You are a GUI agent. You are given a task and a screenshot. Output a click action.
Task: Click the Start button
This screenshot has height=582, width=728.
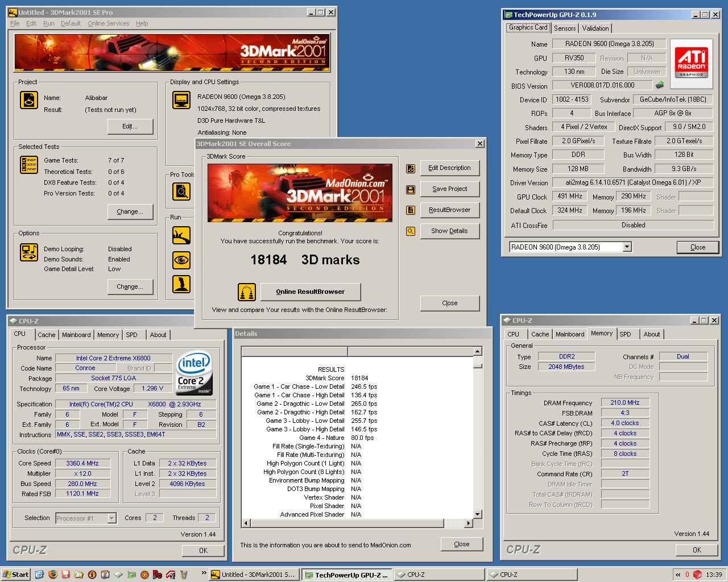point(16,575)
